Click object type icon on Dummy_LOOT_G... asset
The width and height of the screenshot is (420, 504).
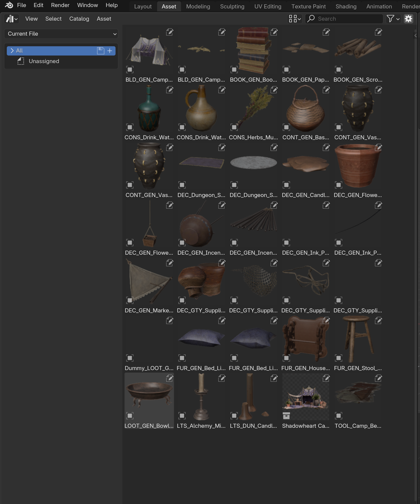coord(130,358)
